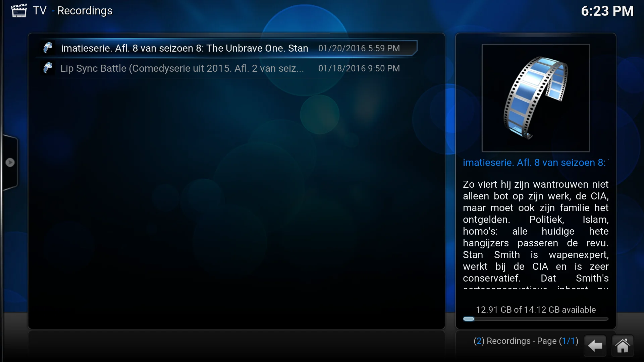
Task: Click the 01/18/2016 9:50 PM date
Action: click(x=359, y=68)
